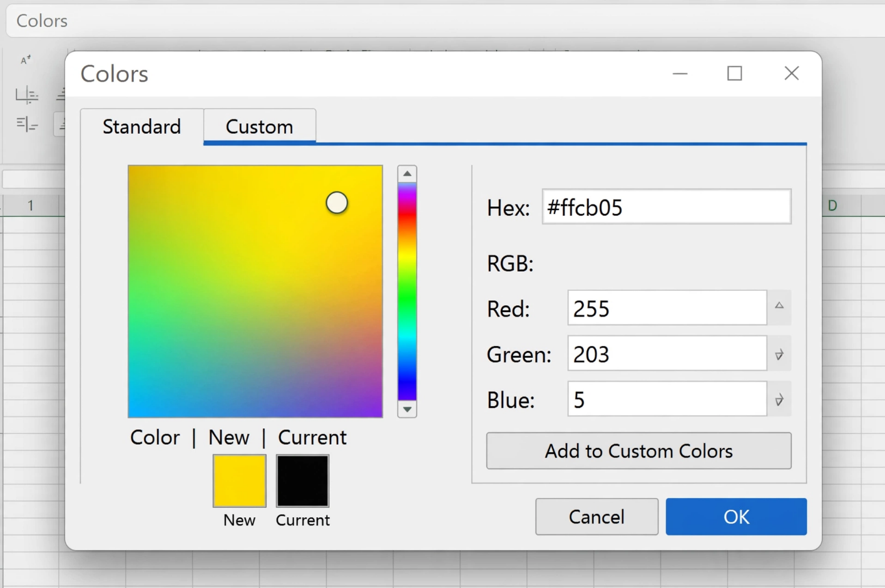Click the Current black color swatch
This screenshot has height=588, width=885.
[x=303, y=480]
